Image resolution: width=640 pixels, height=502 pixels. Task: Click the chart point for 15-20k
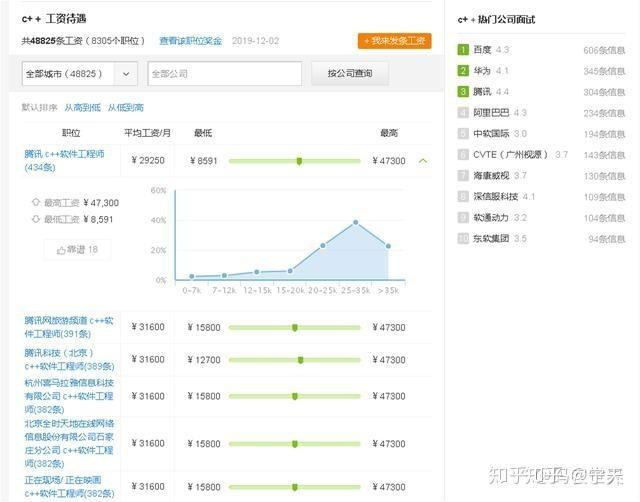290,271
